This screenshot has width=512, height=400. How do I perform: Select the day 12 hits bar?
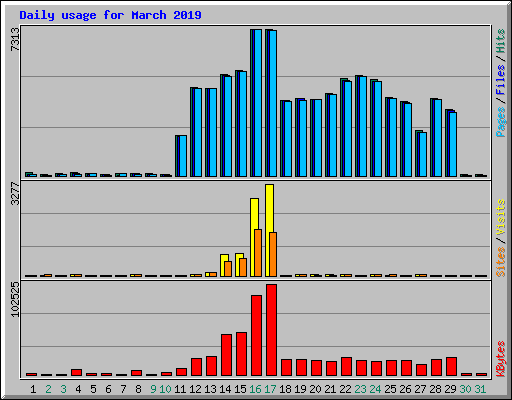pos(196,132)
